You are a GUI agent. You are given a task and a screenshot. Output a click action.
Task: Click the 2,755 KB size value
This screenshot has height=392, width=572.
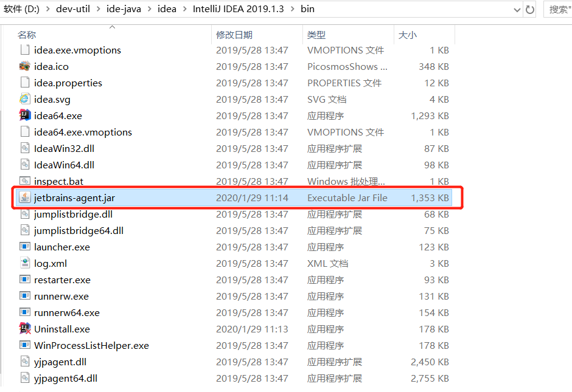pyautogui.click(x=430, y=378)
